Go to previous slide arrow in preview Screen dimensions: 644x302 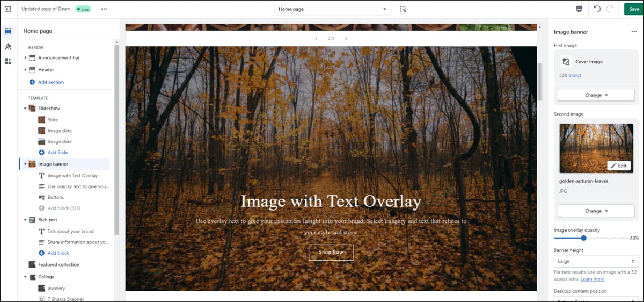click(x=316, y=39)
